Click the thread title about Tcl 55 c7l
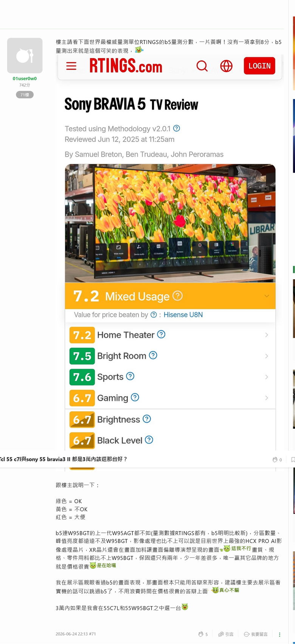Viewport: 295px width, 644px height. [64, 459]
